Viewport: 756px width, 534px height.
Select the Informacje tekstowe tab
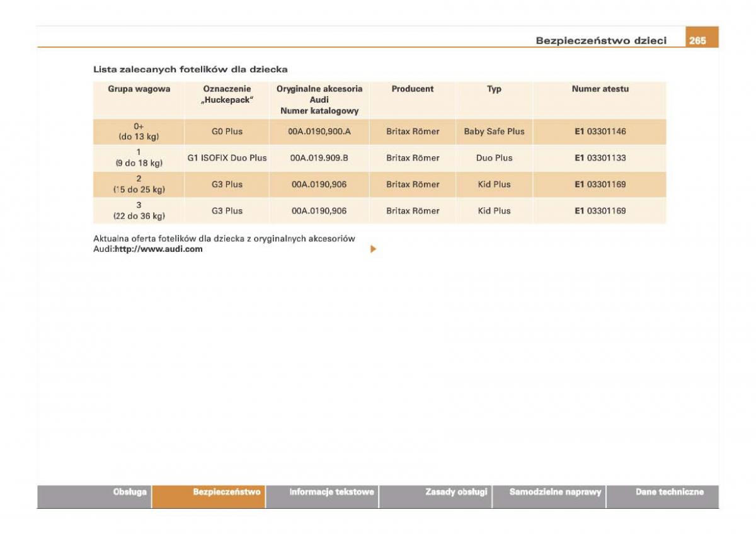tap(322, 496)
